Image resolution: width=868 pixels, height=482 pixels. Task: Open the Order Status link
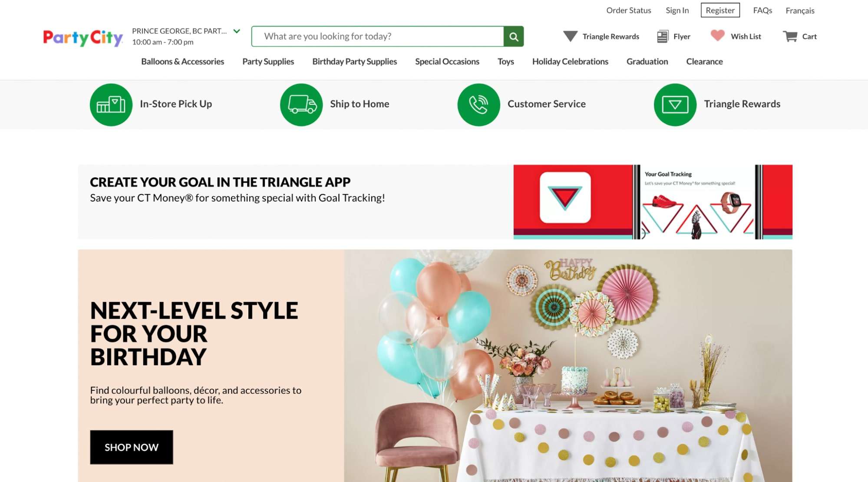pos(628,10)
